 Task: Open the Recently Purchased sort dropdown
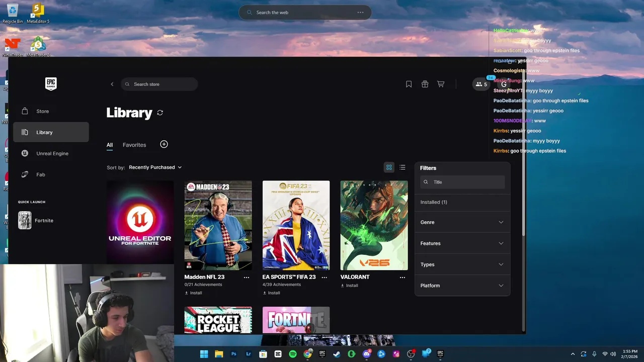pos(155,167)
